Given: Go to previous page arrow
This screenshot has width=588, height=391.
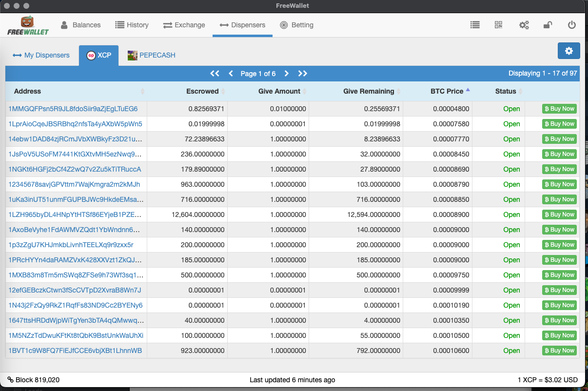Looking at the screenshot, I should tap(231, 74).
